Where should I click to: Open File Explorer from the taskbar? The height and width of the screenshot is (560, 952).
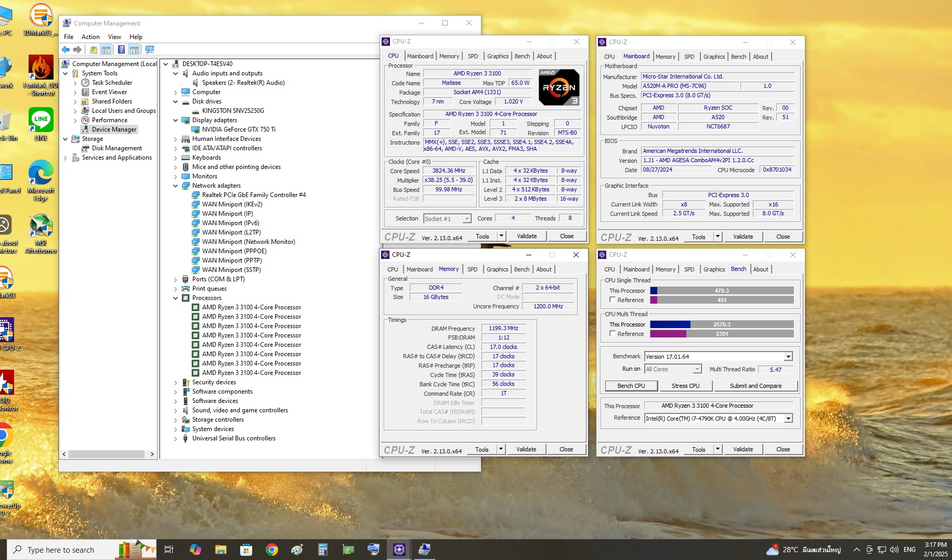coord(220,550)
